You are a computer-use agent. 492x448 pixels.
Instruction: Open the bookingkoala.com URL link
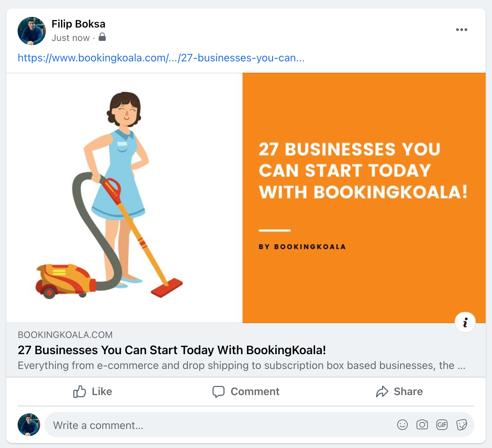pyautogui.click(x=161, y=58)
